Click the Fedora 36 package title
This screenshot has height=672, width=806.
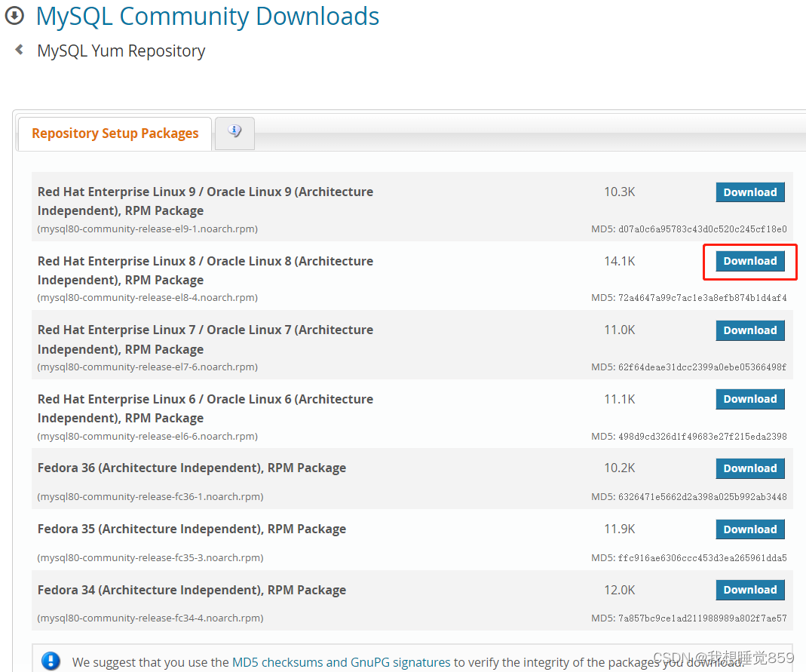(x=192, y=468)
